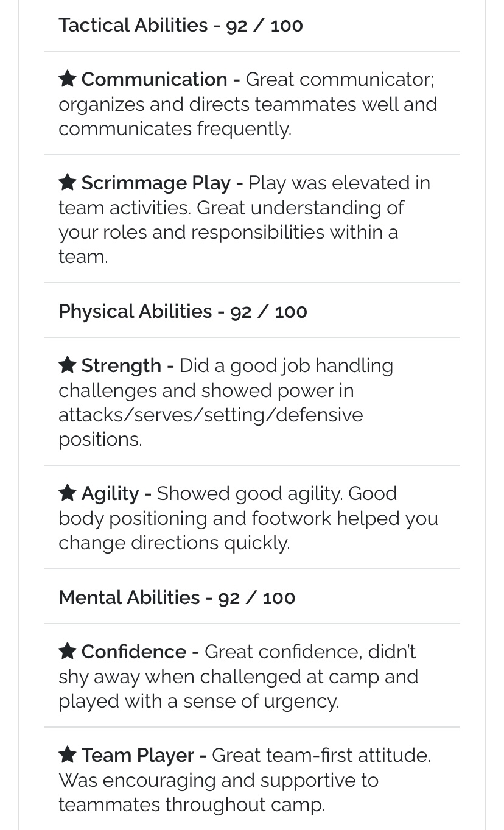Select the Tactical Abilities score heading
504x830 pixels.
tap(181, 25)
